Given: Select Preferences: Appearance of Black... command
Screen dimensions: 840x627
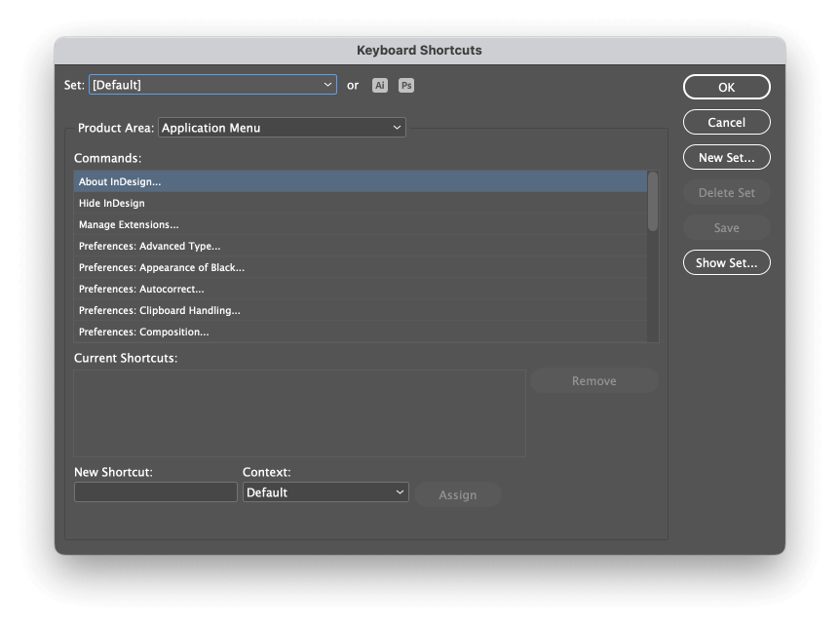Looking at the screenshot, I should 360,267.
